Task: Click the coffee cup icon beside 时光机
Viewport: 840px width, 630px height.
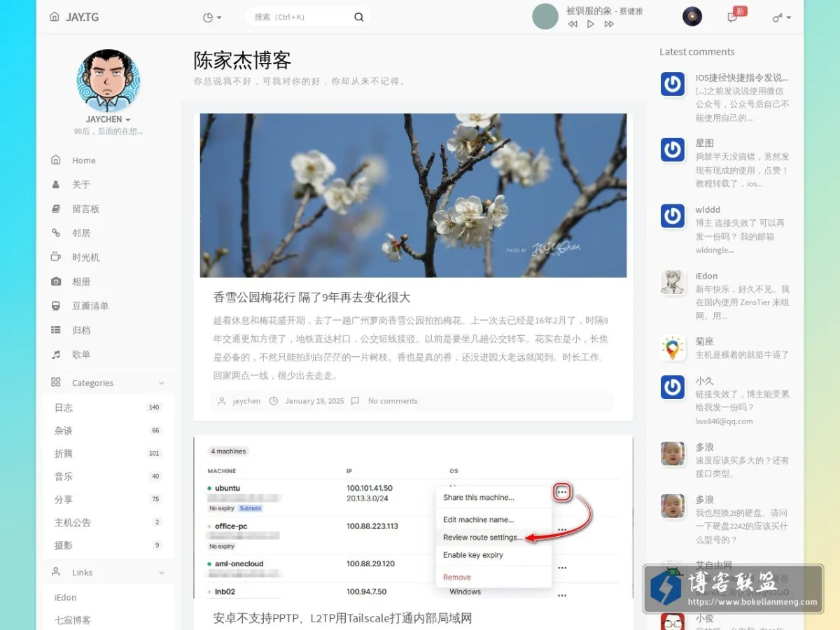Action: [56, 257]
